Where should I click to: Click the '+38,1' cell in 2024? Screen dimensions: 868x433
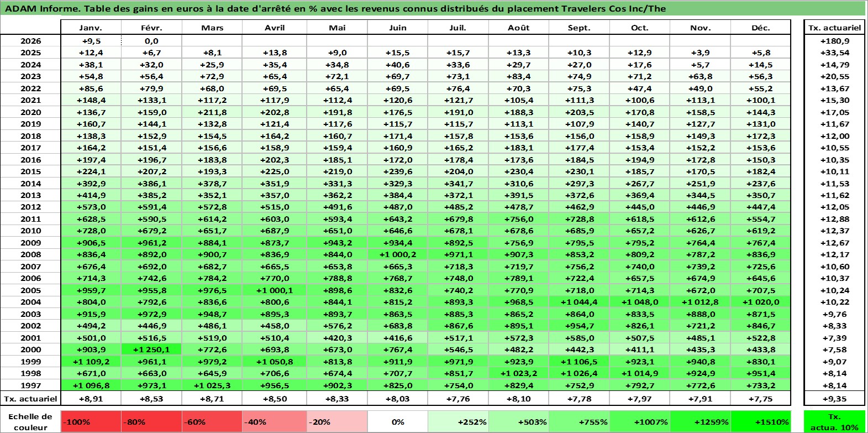tap(91, 65)
